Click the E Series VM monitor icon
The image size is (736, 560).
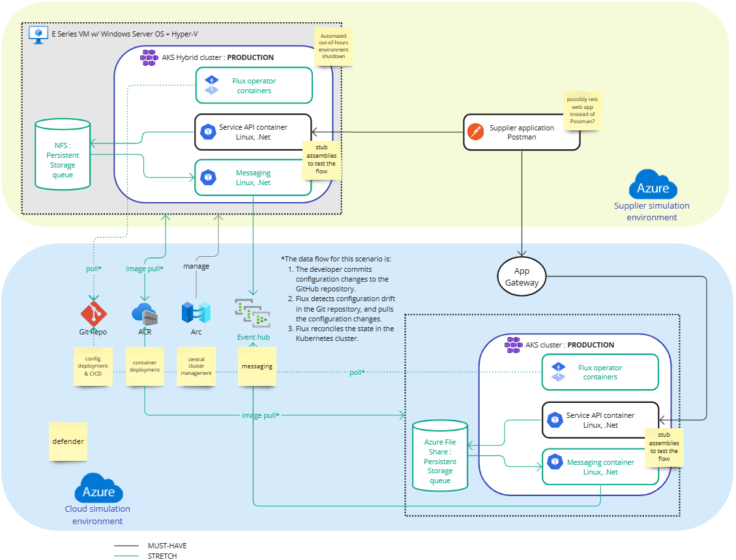pyautogui.click(x=38, y=34)
